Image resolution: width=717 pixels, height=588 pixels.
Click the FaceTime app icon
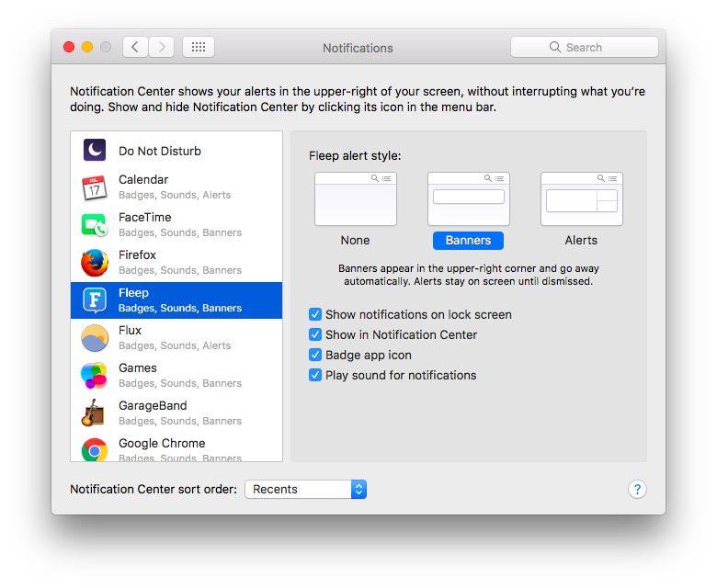(x=95, y=225)
